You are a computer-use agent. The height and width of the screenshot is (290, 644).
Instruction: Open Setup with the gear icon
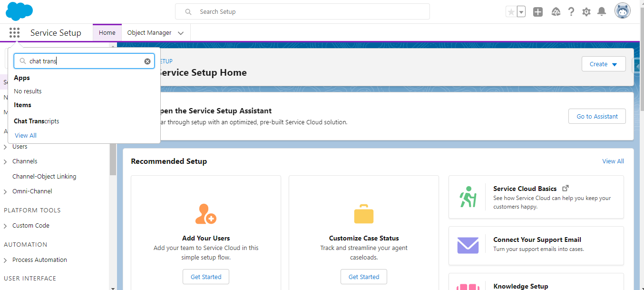point(586,11)
